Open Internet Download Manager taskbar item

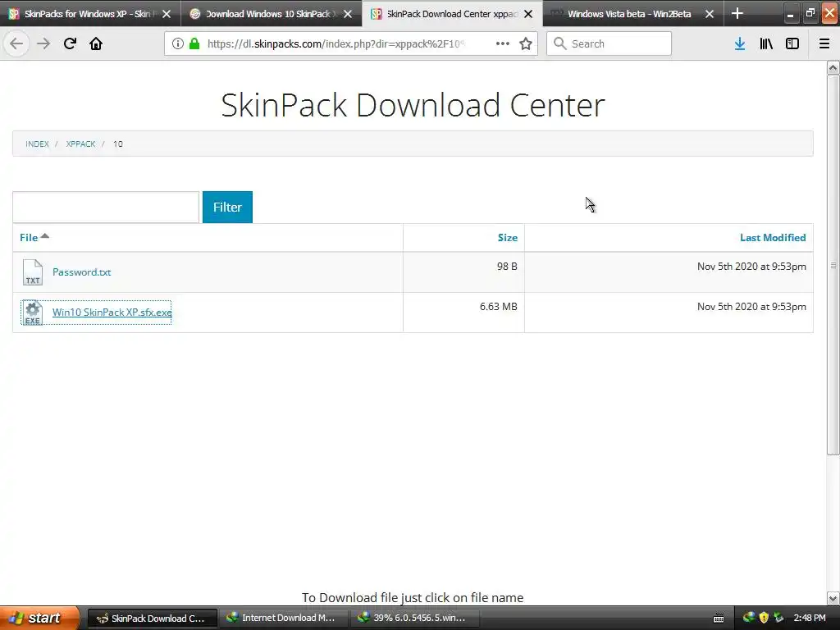283,618
